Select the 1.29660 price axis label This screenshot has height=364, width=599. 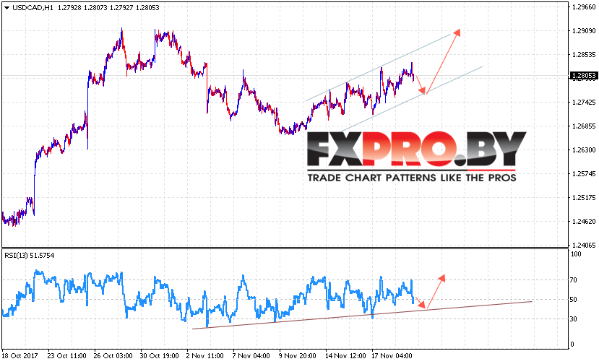tap(584, 7)
